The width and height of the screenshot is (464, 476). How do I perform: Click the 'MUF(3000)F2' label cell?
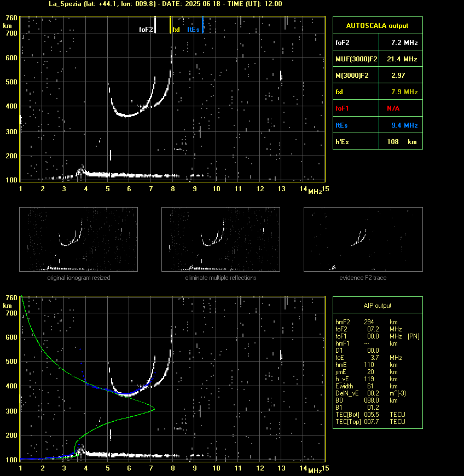[x=356, y=59]
